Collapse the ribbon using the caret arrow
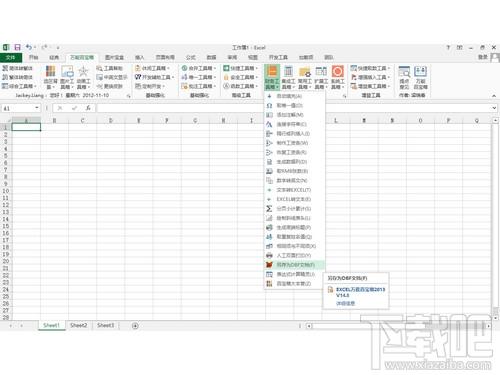The image size is (500, 375). [494, 96]
